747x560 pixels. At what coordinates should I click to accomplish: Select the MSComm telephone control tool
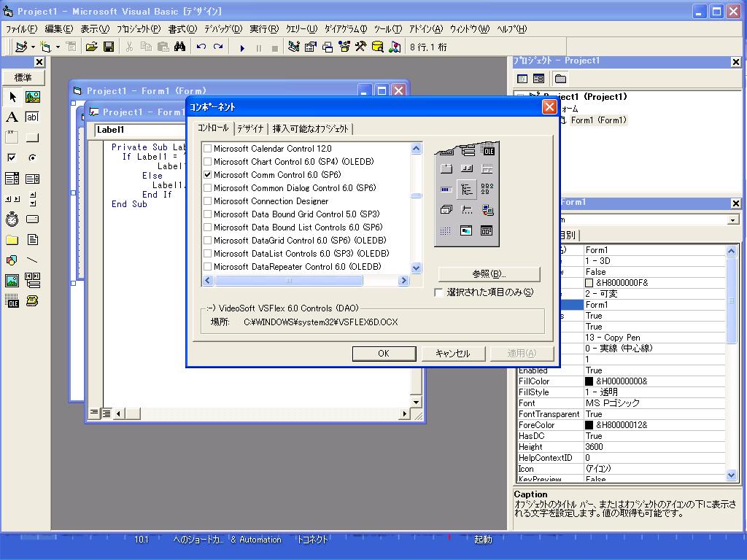(32, 301)
